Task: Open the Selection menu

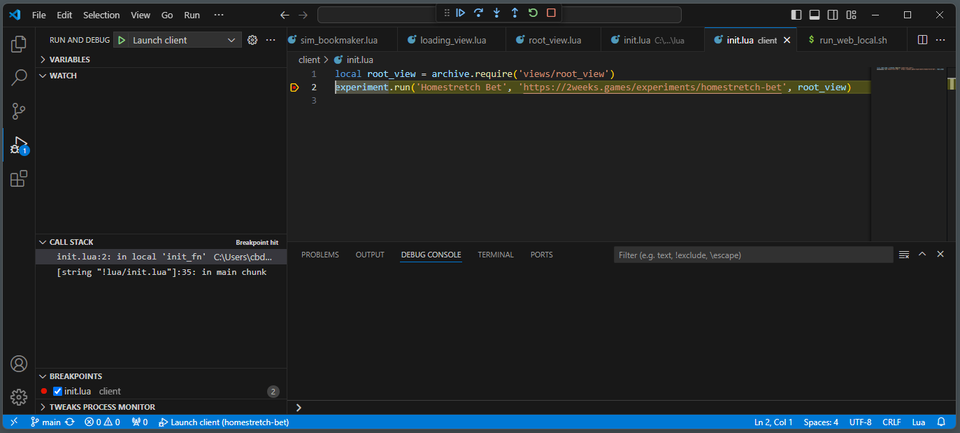Action: [x=101, y=15]
